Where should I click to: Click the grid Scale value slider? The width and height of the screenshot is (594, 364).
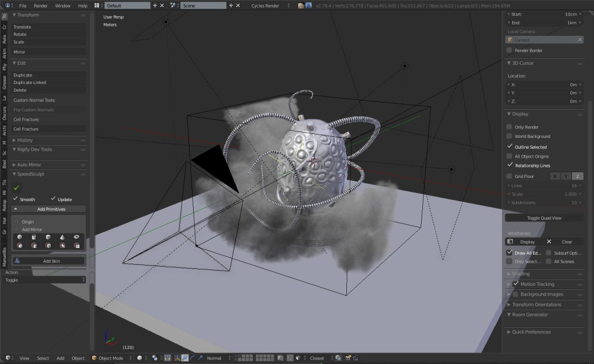544,194
